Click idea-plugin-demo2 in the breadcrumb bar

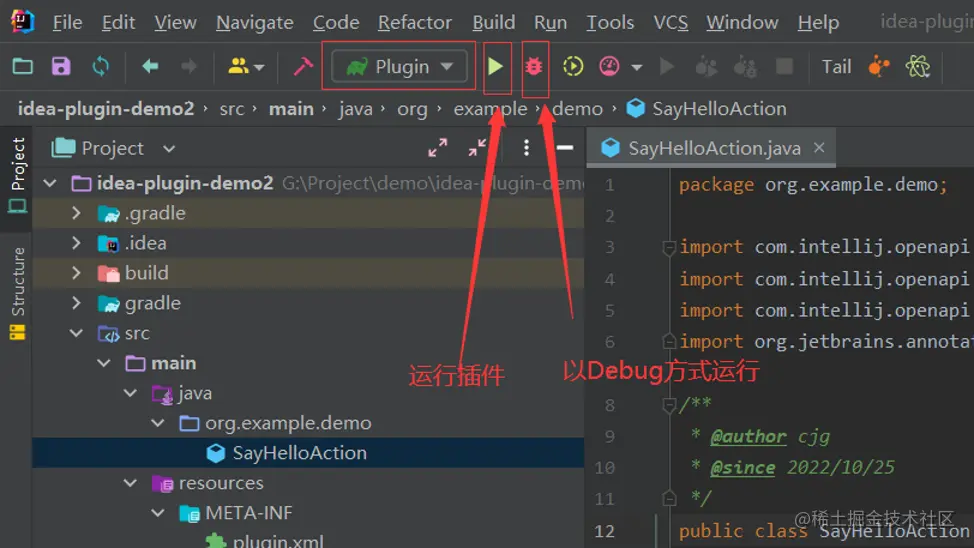point(106,109)
